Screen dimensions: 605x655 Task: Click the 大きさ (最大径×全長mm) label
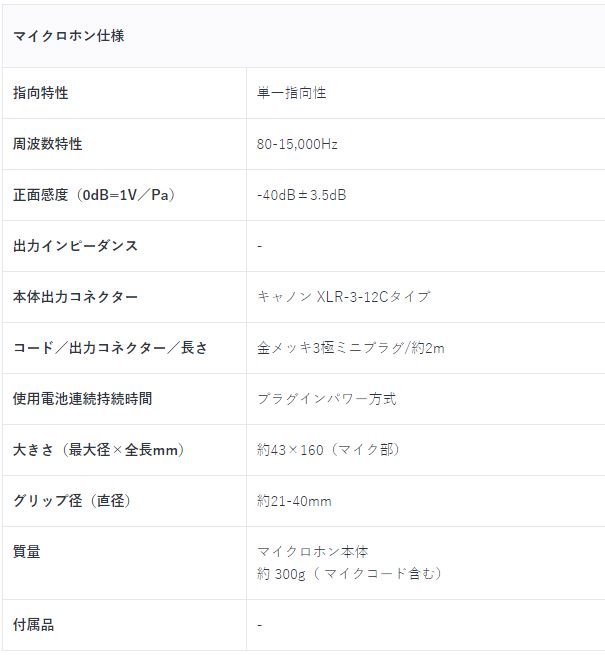tap(99, 449)
